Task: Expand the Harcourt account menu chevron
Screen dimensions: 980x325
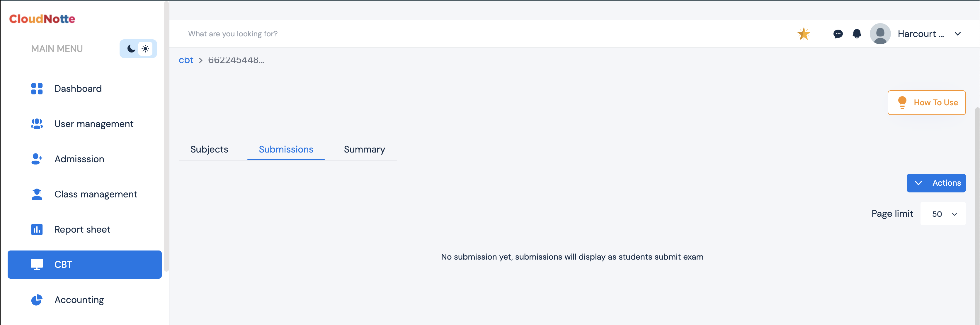Action: tap(957, 34)
